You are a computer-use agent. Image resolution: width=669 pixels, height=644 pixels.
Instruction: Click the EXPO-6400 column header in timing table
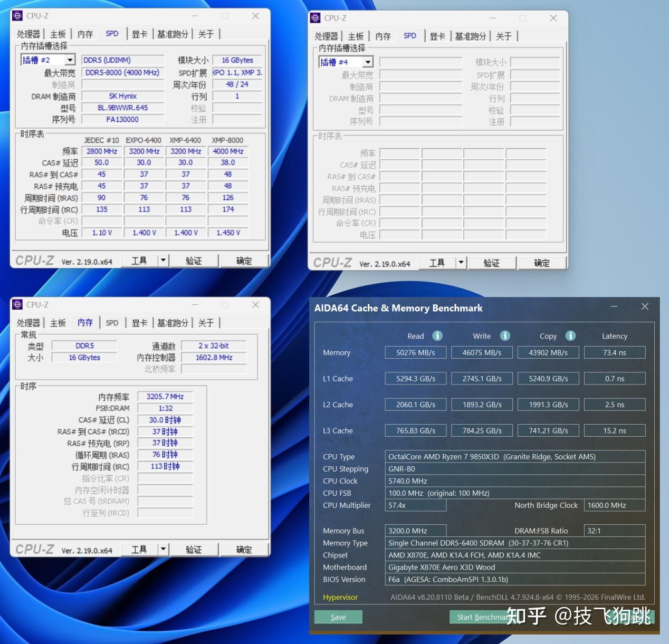coord(144,140)
